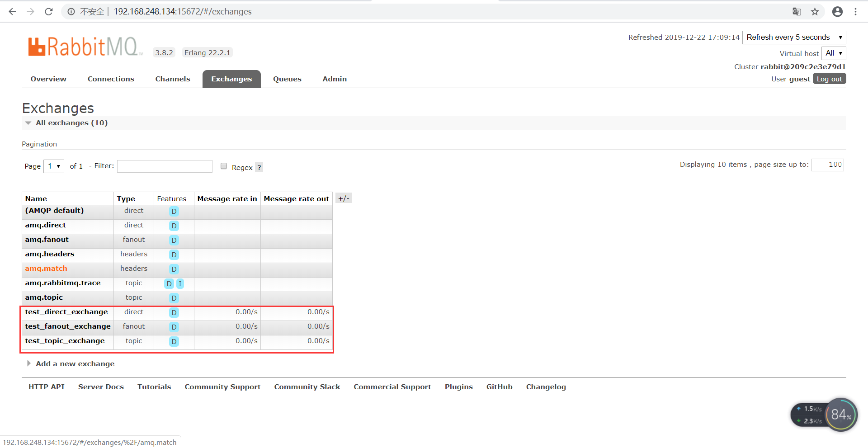
Task: Click the D badge for amq.topic
Action: (174, 298)
